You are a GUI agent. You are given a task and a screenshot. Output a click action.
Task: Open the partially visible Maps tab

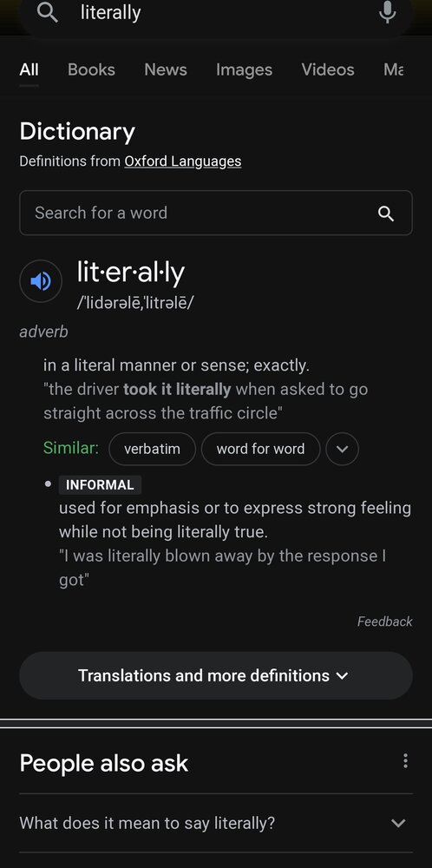pos(393,69)
